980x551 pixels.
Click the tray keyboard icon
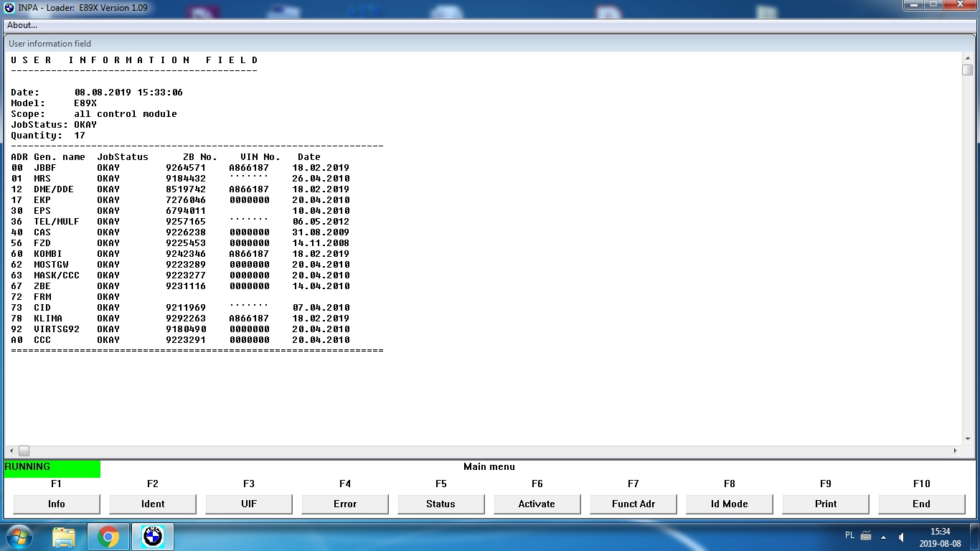(866, 535)
